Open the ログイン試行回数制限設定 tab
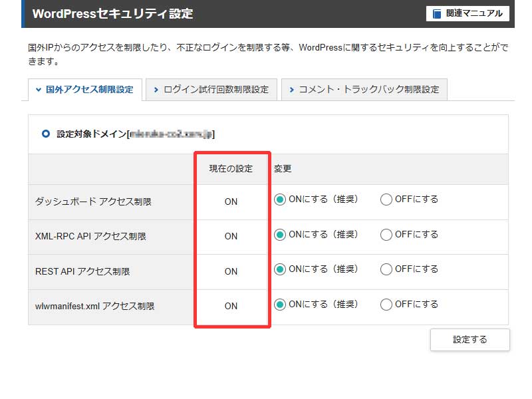 coord(211,90)
